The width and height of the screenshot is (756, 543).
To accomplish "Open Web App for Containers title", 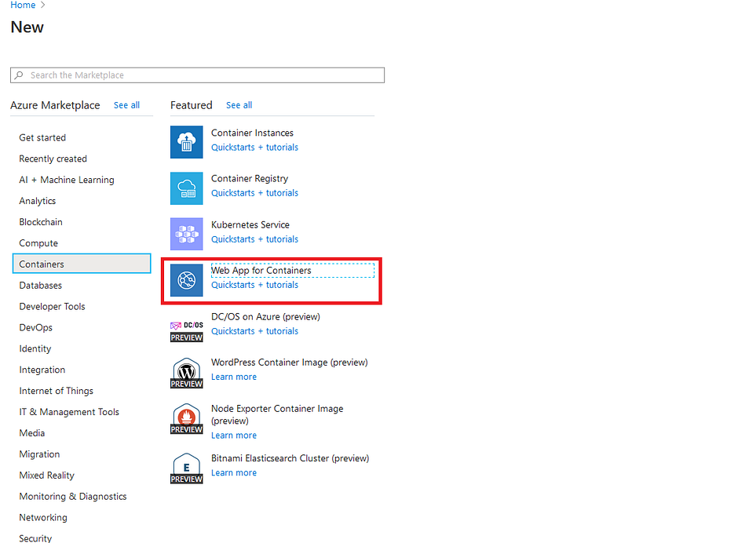I will 261,271.
